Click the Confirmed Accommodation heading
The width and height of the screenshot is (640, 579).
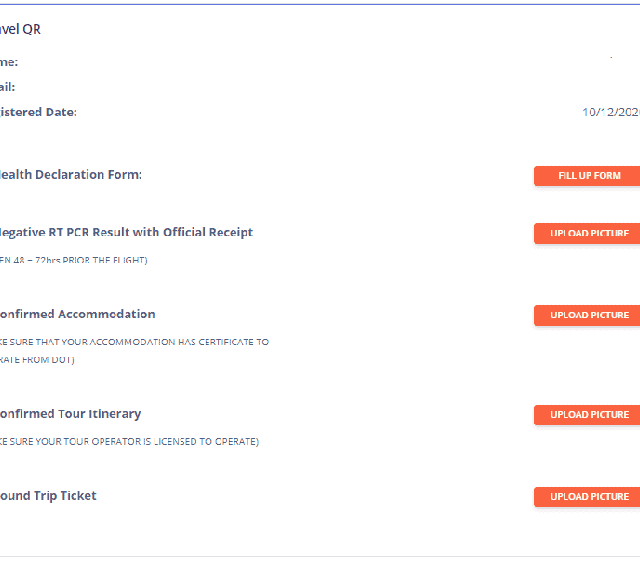click(78, 314)
